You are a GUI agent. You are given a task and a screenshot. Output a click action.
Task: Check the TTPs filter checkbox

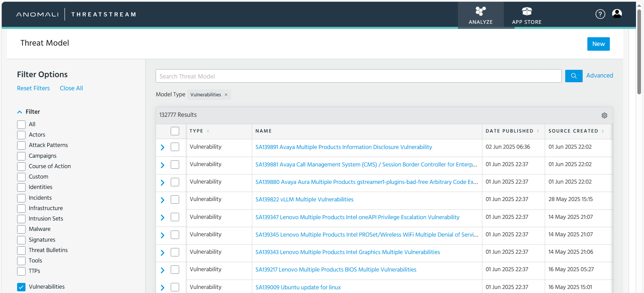21,271
